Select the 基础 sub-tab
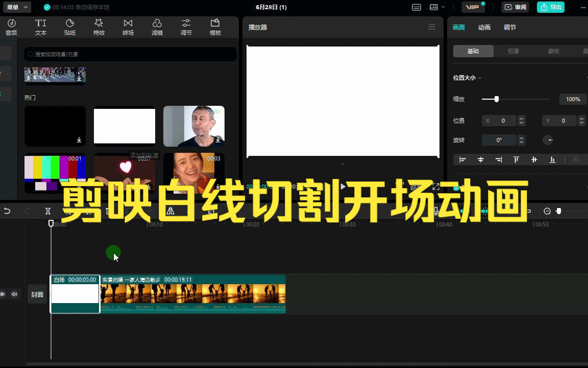Image resolution: width=588 pixels, height=368 pixels. coord(473,51)
